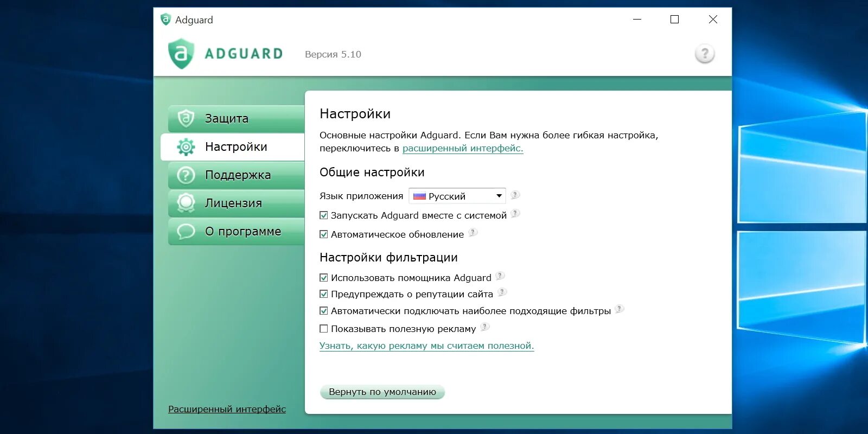
Task: Click the Настройки фильтрации heading
Action: tap(388, 258)
